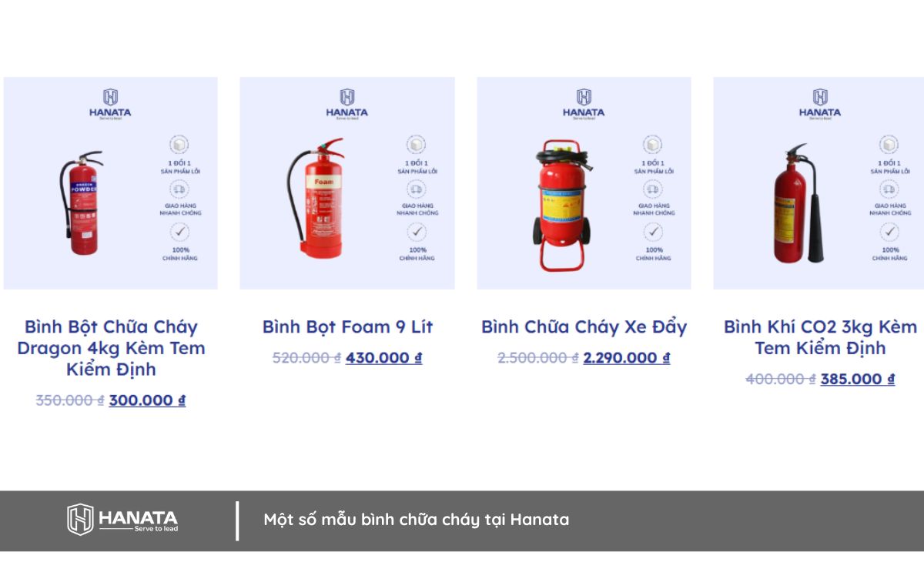The width and height of the screenshot is (924, 579).
Task: Click the Hanata logo on the Dragon powder card
Action: (110, 104)
